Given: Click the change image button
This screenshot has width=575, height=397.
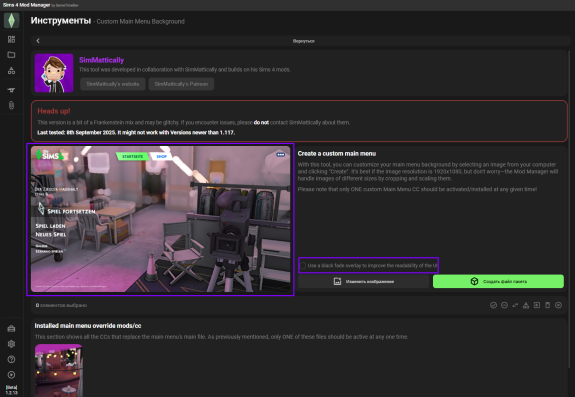Looking at the screenshot, I should pos(363,282).
